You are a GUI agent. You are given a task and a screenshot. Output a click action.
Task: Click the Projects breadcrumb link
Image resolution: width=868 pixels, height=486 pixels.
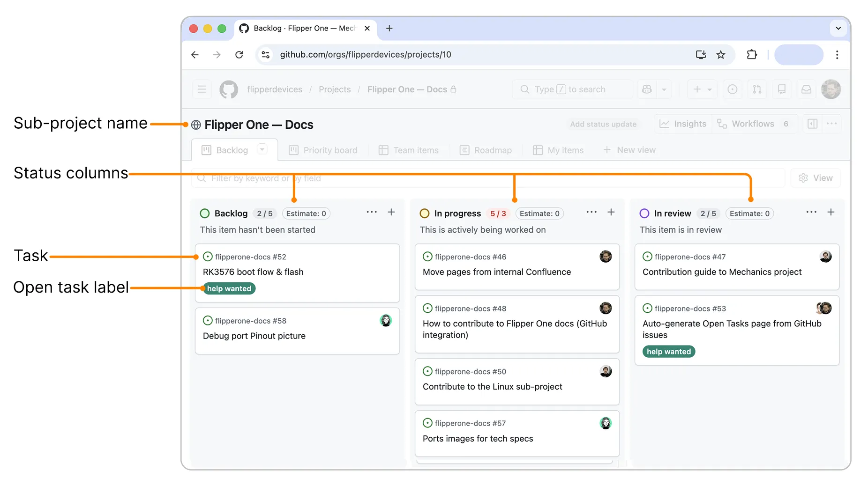click(335, 89)
